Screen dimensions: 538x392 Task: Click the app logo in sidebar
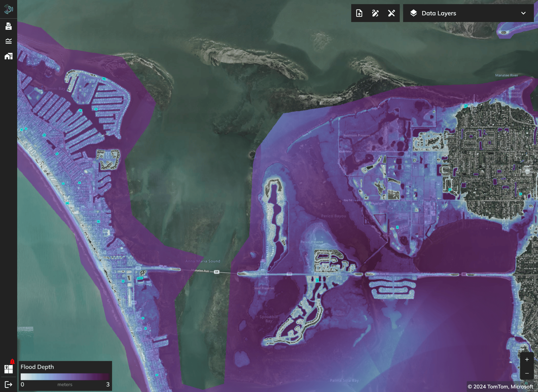9,9
